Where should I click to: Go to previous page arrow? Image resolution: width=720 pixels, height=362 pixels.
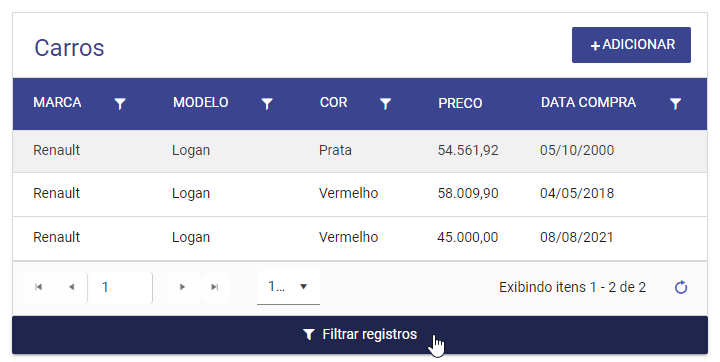pos(71,287)
